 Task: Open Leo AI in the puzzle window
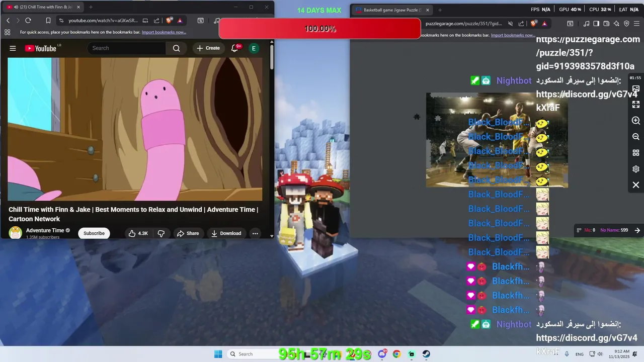[616, 24]
